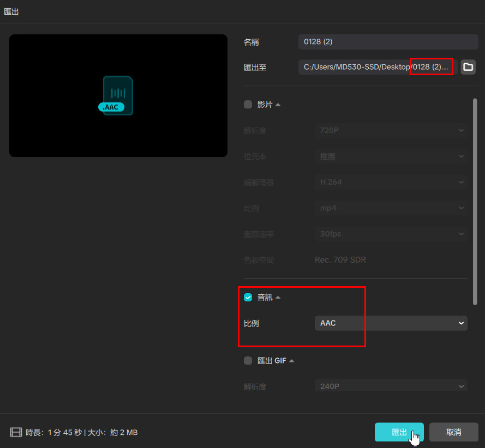Click the settings panel vertical scrollbar

coord(475,202)
